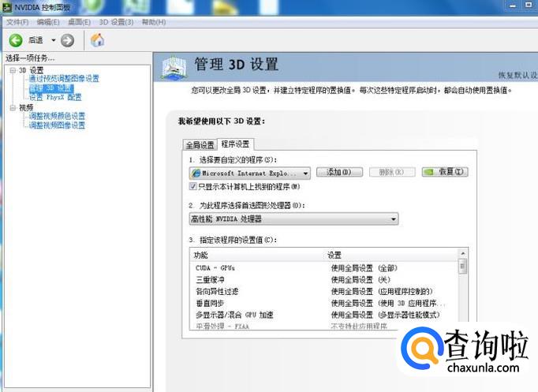Collapse the 视频 tree node
This screenshot has width=538, height=392.
click(x=13, y=108)
